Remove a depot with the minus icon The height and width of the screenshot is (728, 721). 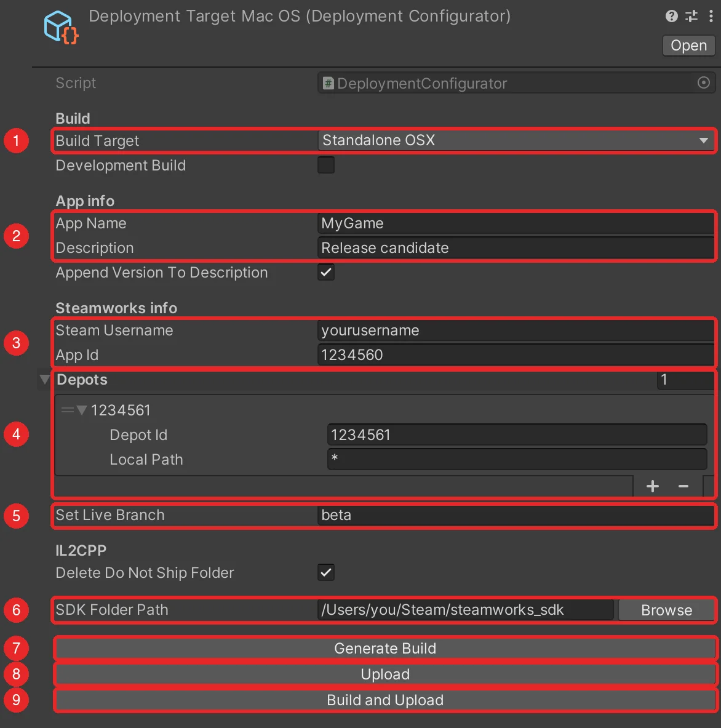[x=683, y=486]
